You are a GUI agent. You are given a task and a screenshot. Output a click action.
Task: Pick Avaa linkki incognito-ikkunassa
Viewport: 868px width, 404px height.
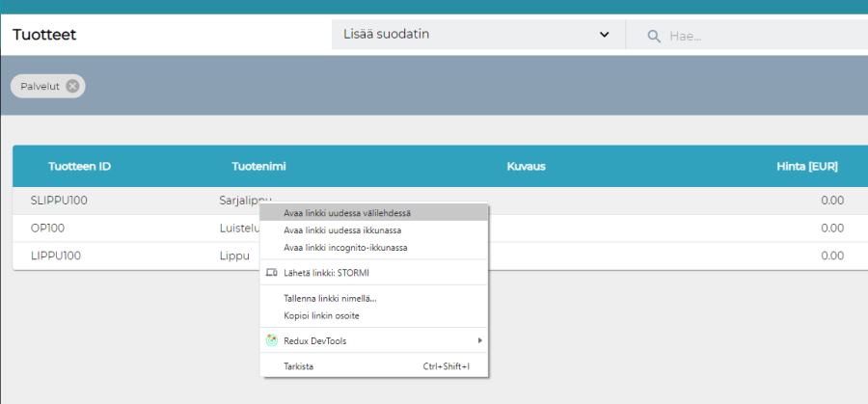(x=345, y=248)
